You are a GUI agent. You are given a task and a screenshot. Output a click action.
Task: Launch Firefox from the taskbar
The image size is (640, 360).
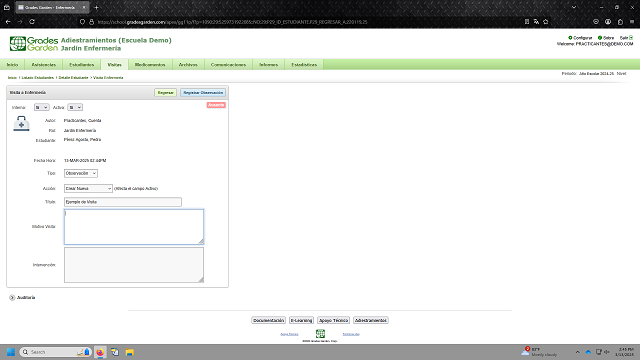point(100,352)
